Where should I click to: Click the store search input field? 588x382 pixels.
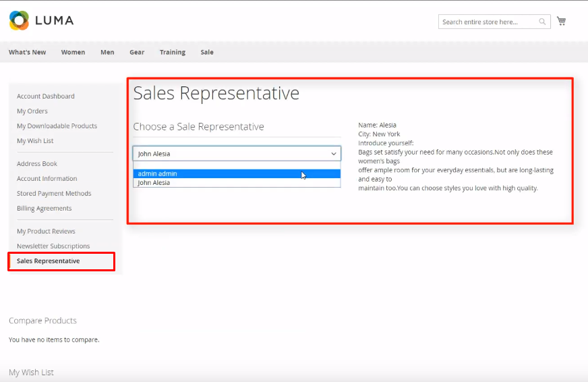488,22
